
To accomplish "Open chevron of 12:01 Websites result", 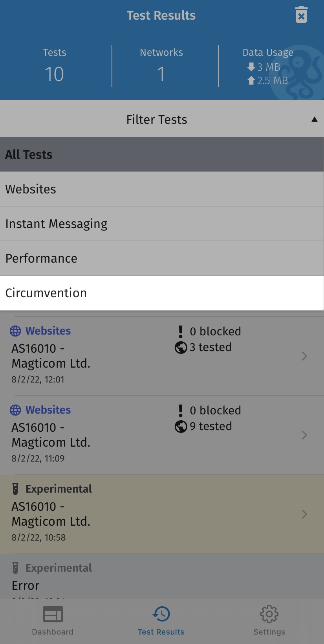I will (x=304, y=356).
